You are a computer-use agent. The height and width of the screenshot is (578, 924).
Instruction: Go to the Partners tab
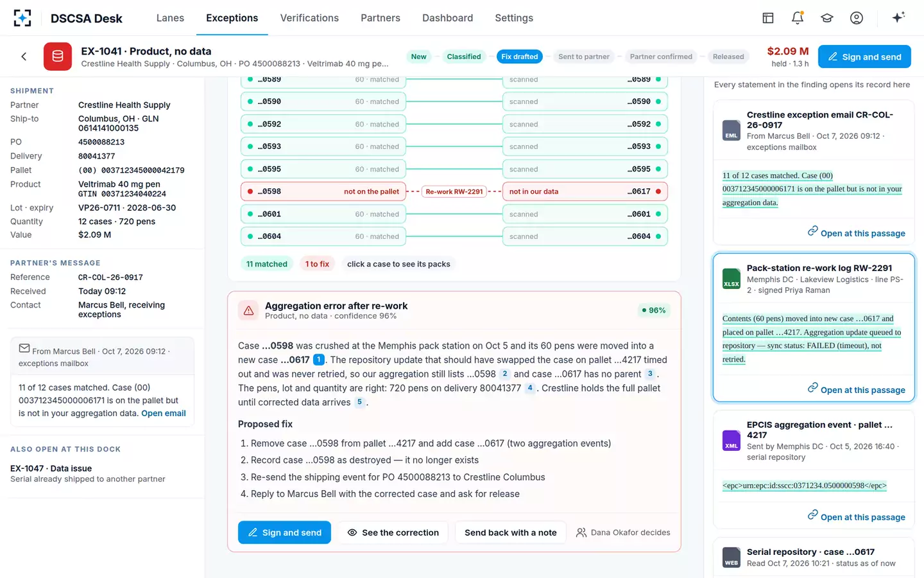(381, 18)
